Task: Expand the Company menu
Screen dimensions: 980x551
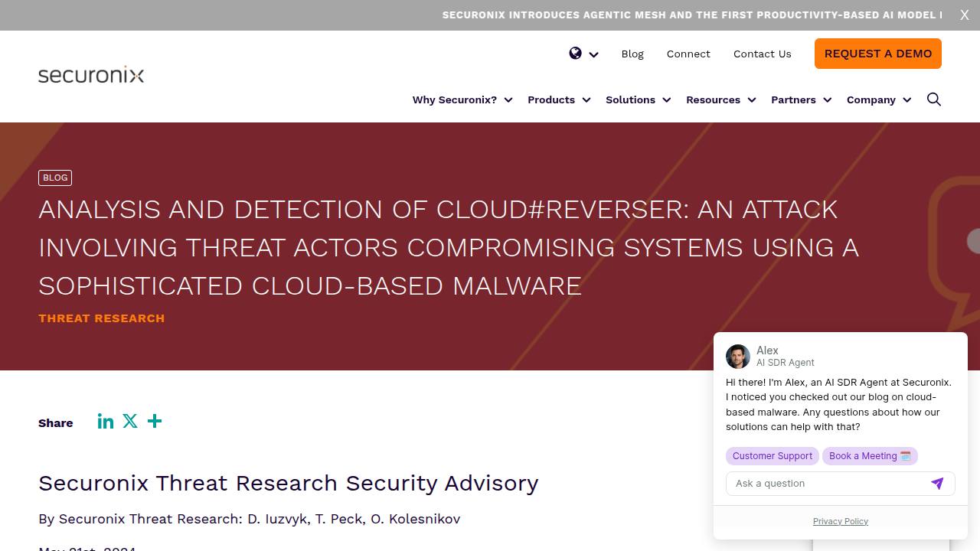Action: click(x=879, y=99)
